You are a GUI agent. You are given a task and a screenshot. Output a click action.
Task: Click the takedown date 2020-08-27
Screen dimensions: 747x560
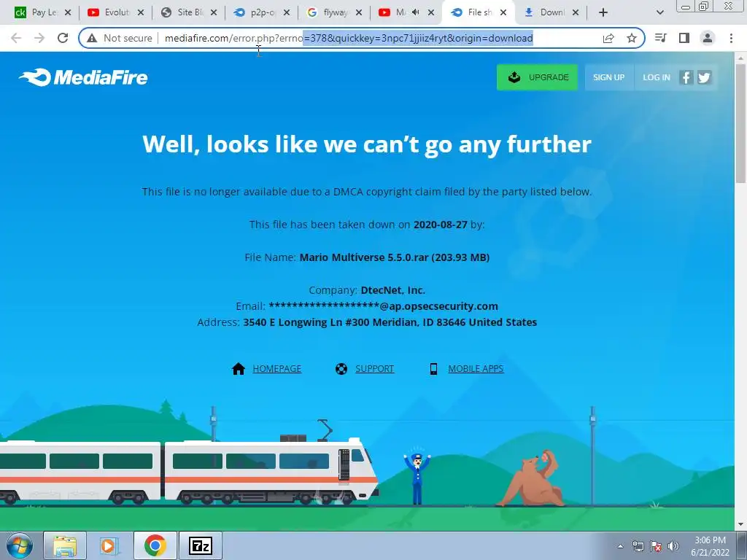pyautogui.click(x=440, y=225)
